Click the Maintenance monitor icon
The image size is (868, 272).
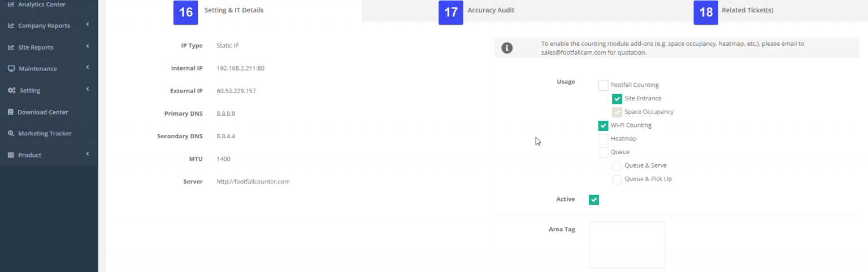(11, 69)
